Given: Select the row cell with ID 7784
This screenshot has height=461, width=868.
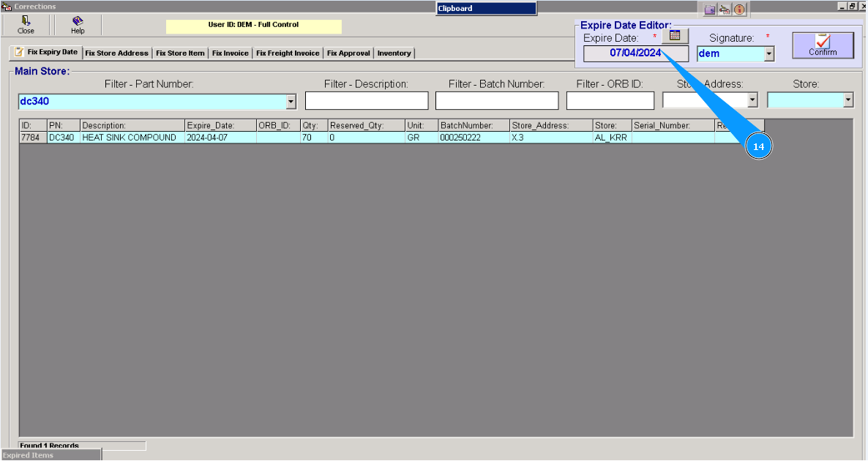Looking at the screenshot, I should (x=33, y=138).
